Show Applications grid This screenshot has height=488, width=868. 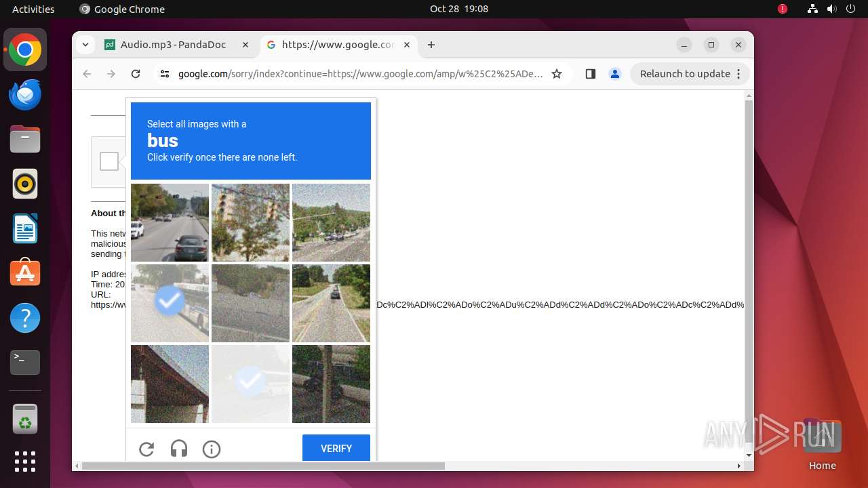[x=25, y=462]
